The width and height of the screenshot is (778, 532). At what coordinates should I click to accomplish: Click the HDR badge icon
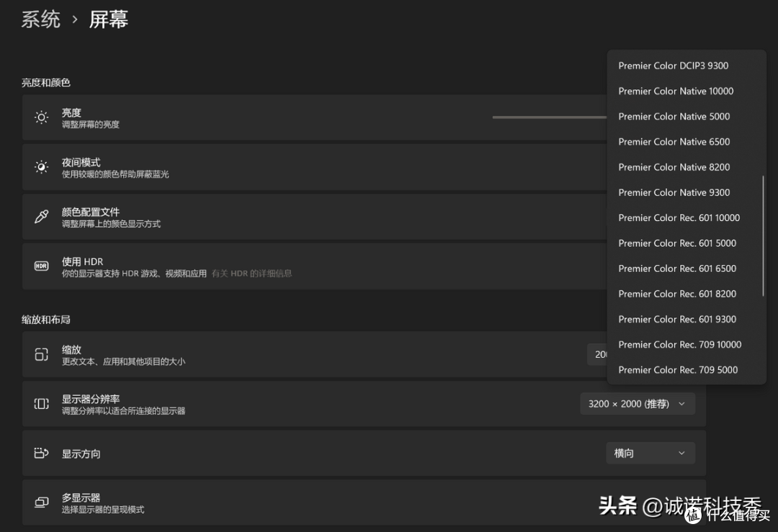(x=41, y=266)
